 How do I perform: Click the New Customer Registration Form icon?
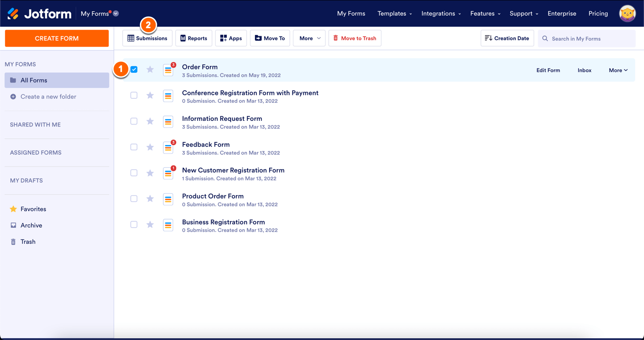(168, 173)
